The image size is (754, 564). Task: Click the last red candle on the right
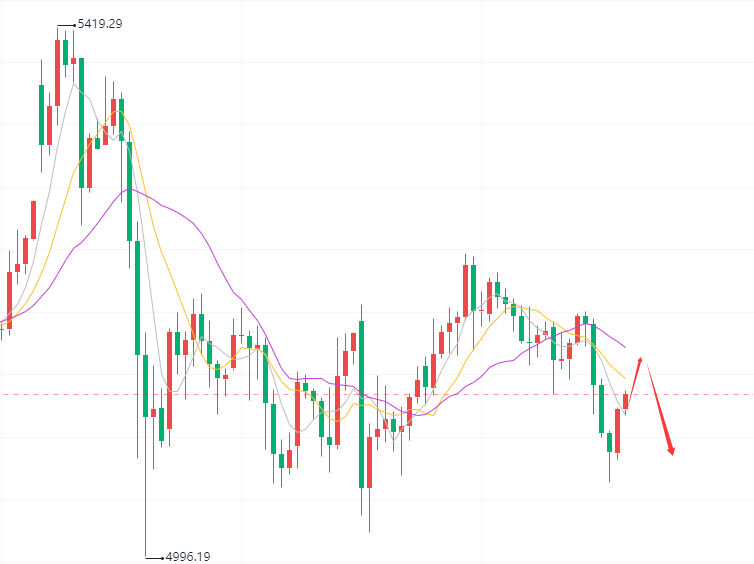pos(626,401)
